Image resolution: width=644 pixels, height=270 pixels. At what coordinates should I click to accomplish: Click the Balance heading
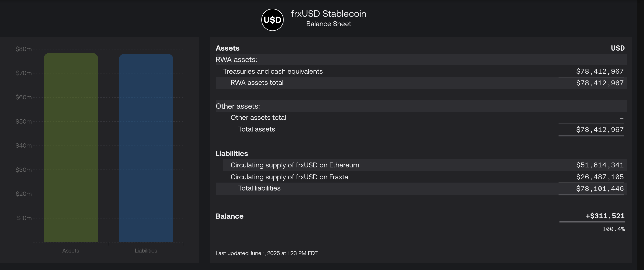click(x=230, y=216)
